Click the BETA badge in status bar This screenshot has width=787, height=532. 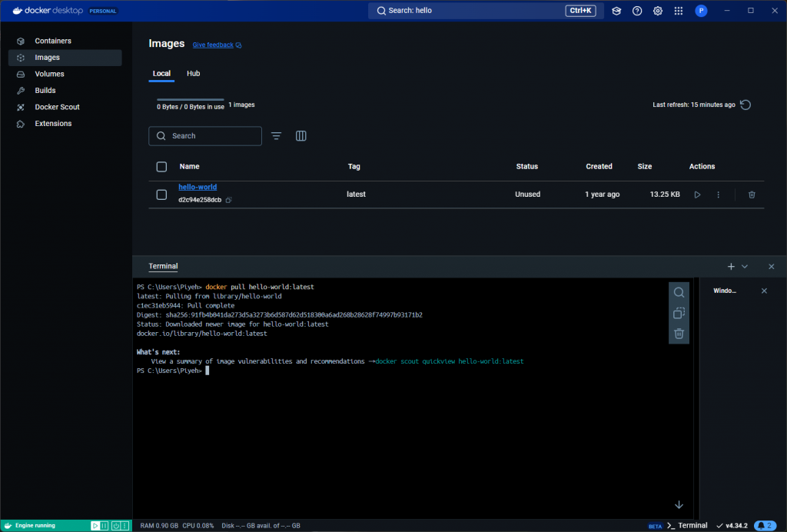[655, 526]
